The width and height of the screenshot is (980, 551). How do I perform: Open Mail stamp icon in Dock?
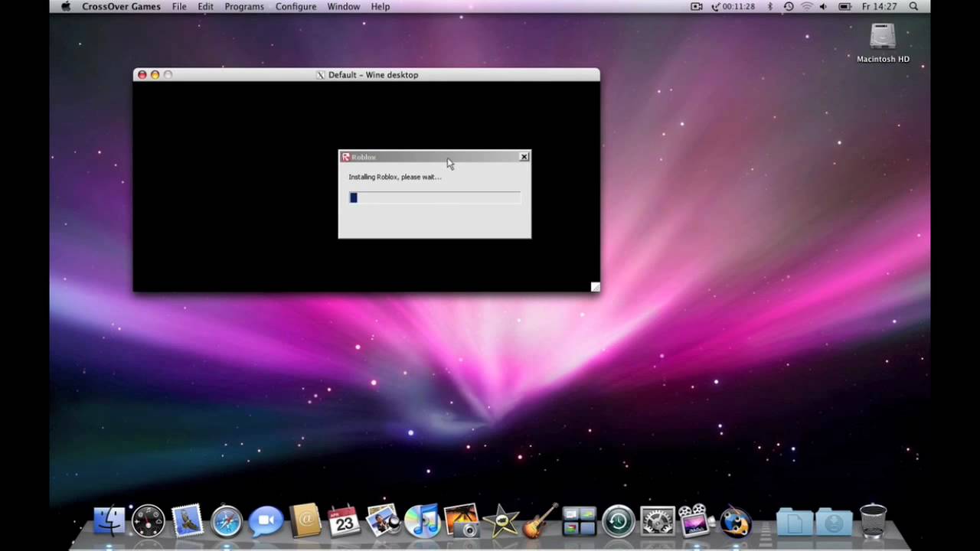pyautogui.click(x=187, y=521)
